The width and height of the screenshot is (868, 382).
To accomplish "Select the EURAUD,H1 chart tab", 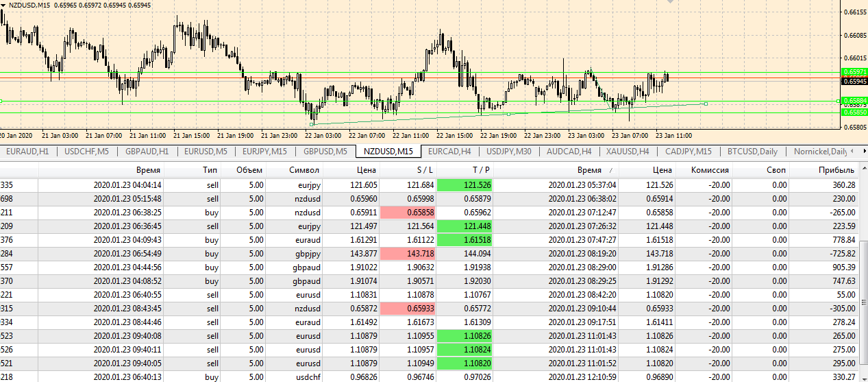I will 27,152.
